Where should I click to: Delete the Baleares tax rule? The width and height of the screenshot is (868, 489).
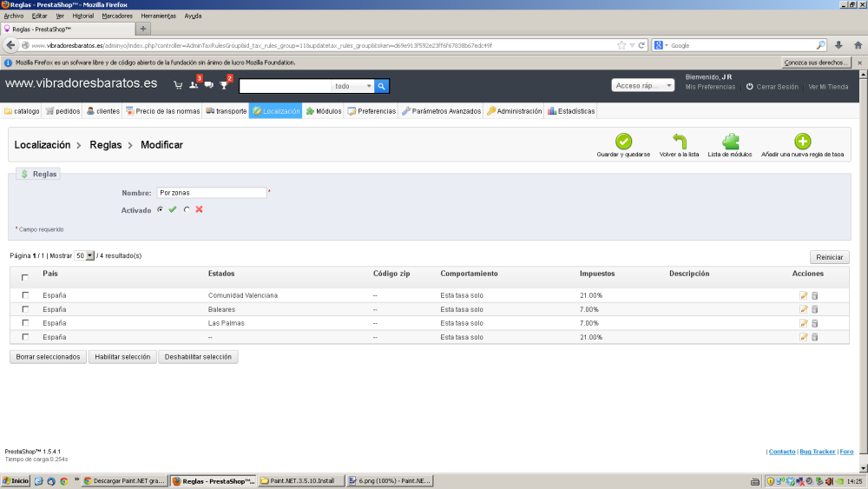(x=815, y=309)
